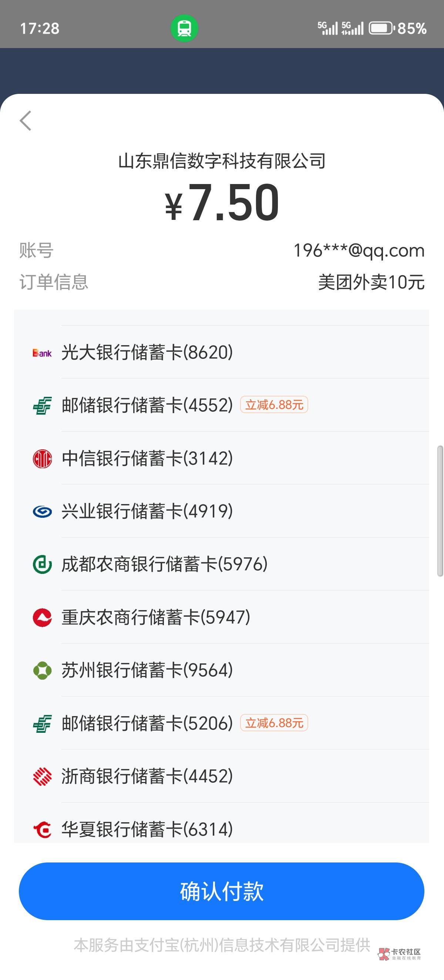
Task: Tap the back arrow icon
Action: point(26,121)
